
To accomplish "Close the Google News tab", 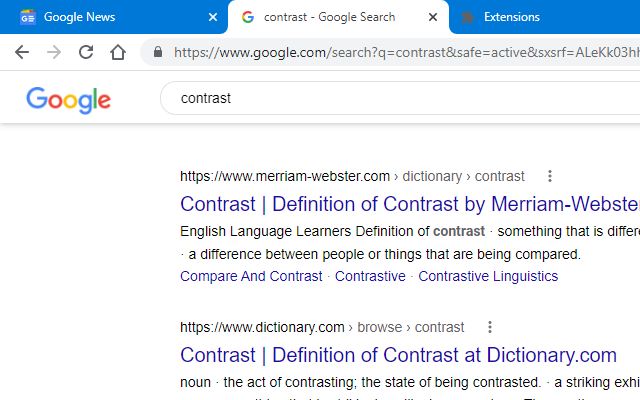I will click(x=212, y=17).
